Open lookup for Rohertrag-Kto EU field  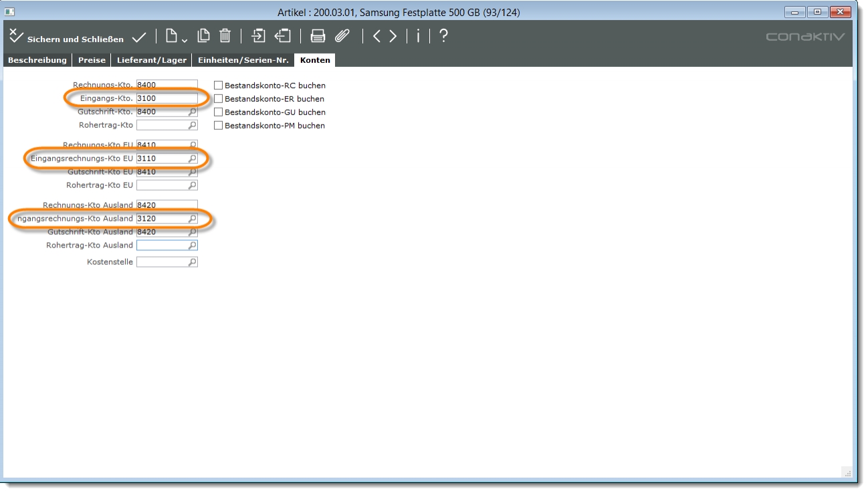point(193,185)
